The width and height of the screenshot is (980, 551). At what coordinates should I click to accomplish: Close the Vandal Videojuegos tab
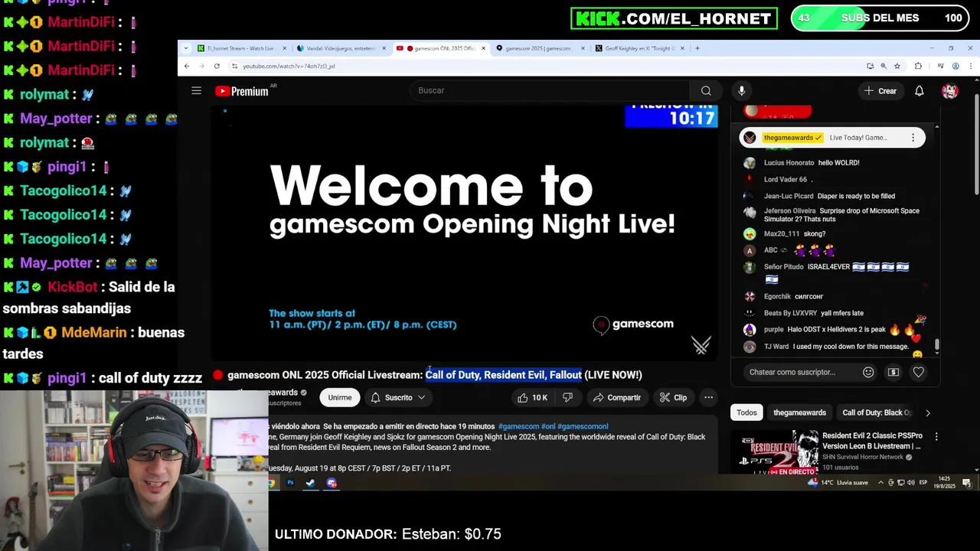(x=384, y=48)
